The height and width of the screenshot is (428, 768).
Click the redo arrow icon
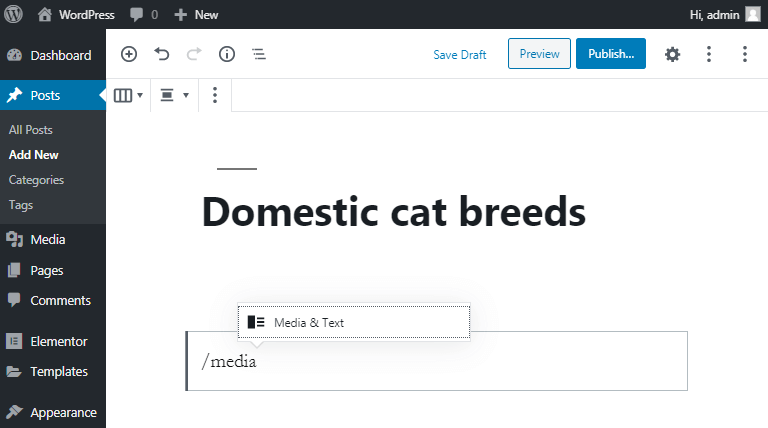pyautogui.click(x=194, y=54)
